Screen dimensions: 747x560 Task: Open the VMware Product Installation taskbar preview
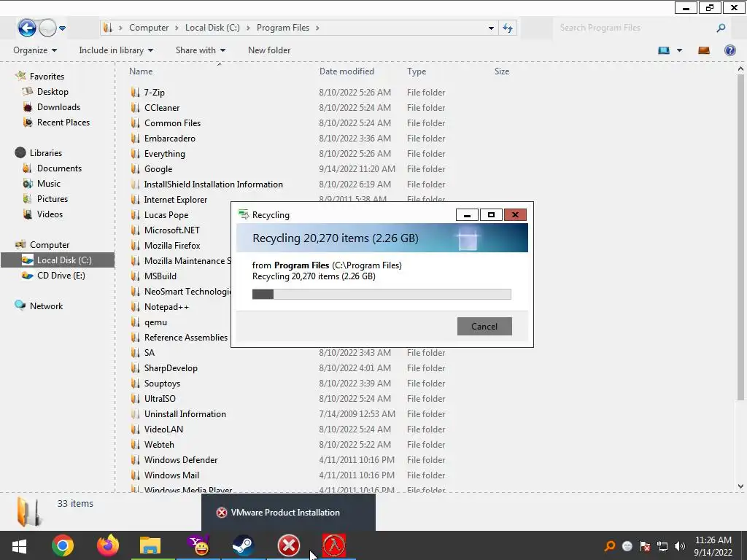pyautogui.click(x=288, y=513)
